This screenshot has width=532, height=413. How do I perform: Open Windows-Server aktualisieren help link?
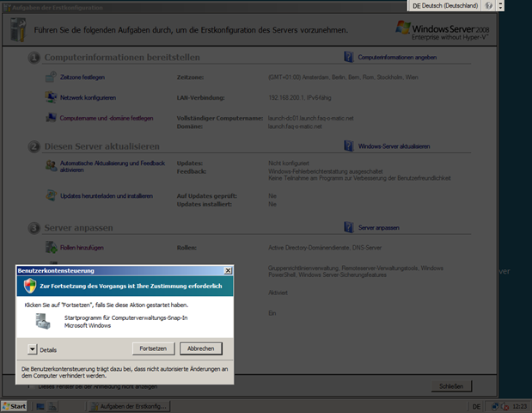point(394,146)
